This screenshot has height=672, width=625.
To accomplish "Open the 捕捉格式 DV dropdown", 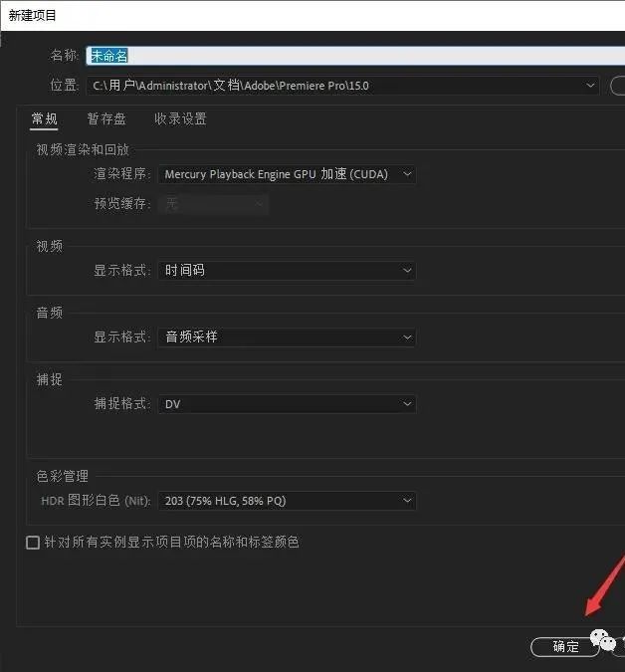I will tap(287, 404).
